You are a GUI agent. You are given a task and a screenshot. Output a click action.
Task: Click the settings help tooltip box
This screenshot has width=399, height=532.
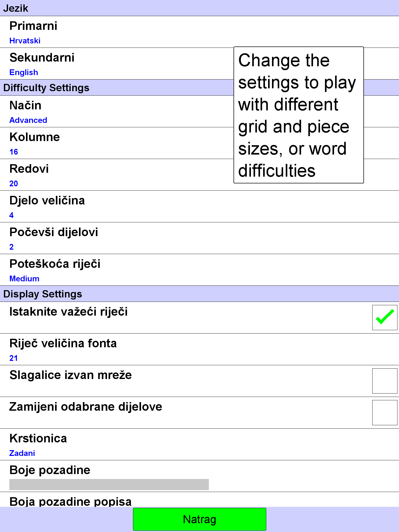click(299, 115)
